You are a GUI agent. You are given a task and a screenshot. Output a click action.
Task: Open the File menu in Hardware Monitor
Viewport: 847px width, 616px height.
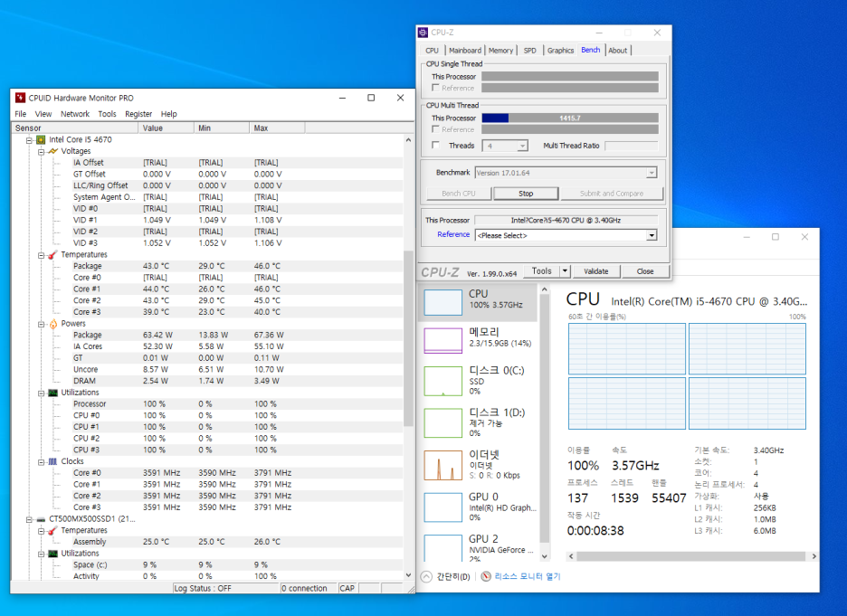21,114
